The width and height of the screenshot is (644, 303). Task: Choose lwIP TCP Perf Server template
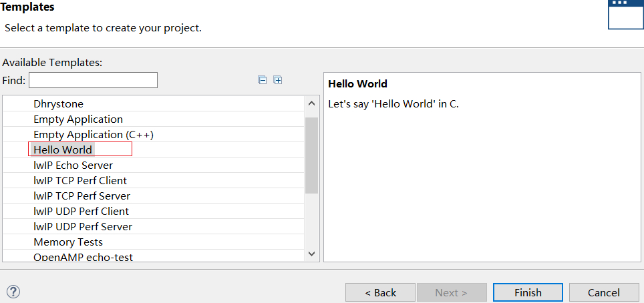tap(82, 196)
